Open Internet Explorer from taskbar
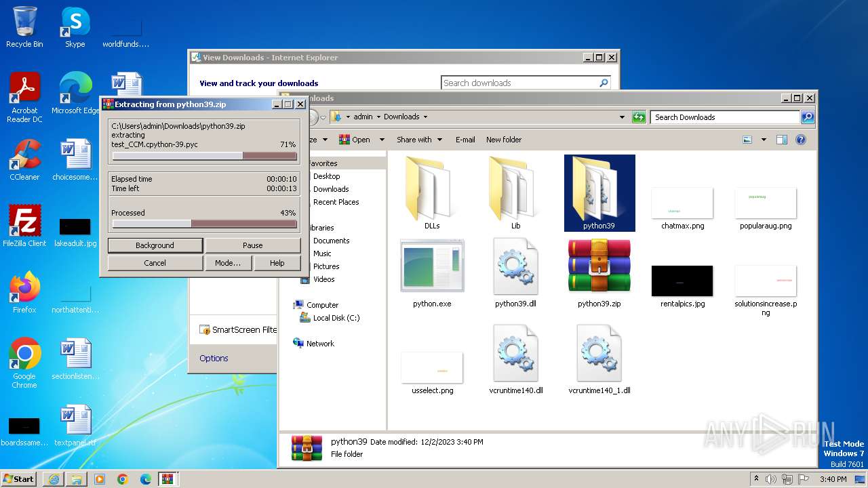This screenshot has width=868, height=488. [x=54, y=479]
